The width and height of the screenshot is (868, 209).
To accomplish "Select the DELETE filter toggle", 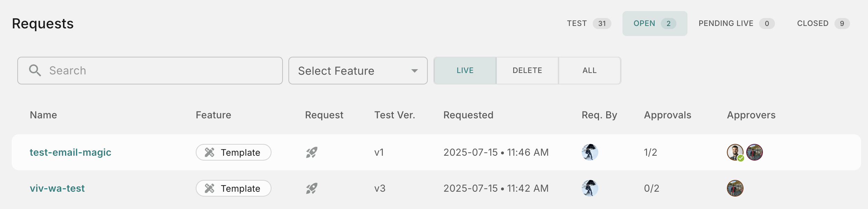I will pos(527,71).
